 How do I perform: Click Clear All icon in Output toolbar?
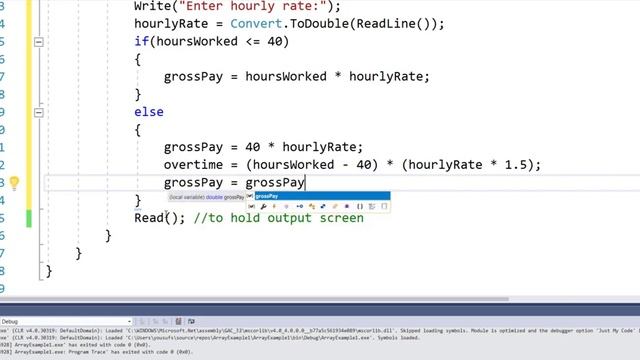point(178,322)
